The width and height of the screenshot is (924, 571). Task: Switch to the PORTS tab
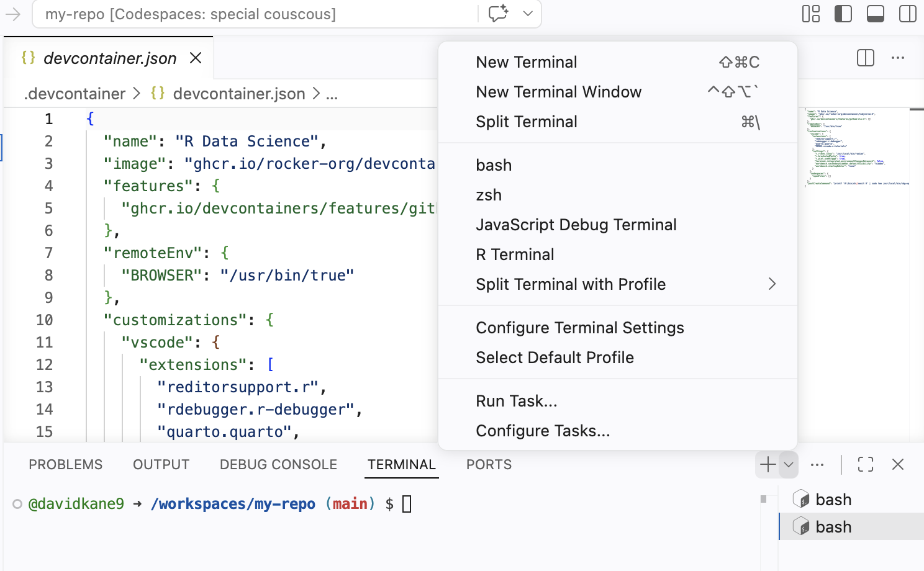[489, 464]
